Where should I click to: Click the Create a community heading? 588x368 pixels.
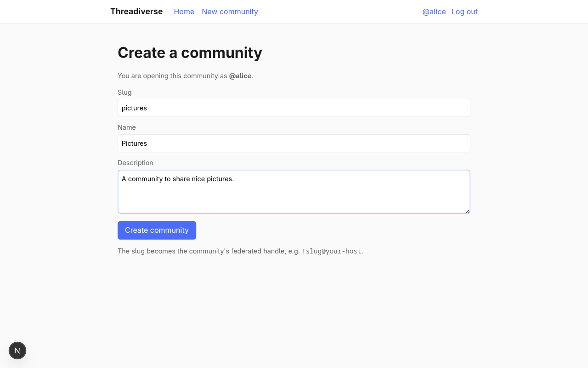coord(190,52)
